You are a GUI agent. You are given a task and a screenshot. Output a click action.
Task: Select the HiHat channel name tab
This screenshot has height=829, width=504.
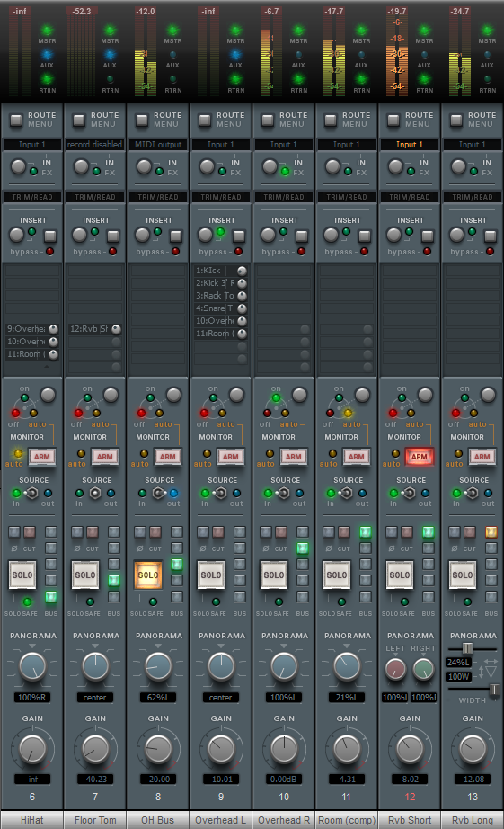tap(31, 820)
